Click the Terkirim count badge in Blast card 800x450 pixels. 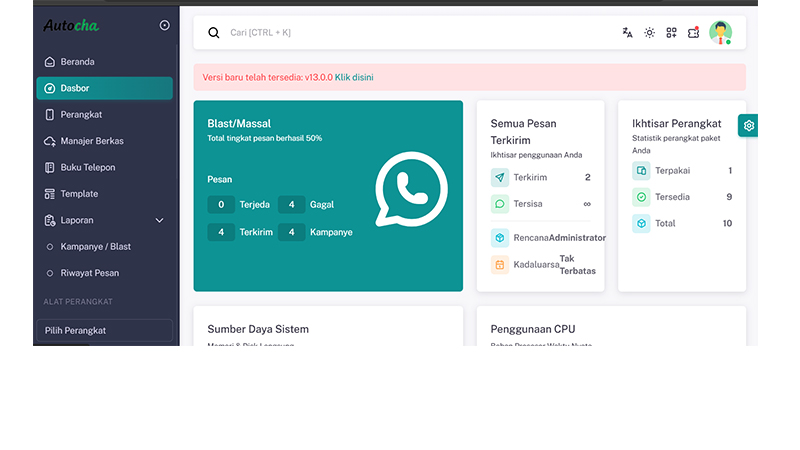click(221, 232)
